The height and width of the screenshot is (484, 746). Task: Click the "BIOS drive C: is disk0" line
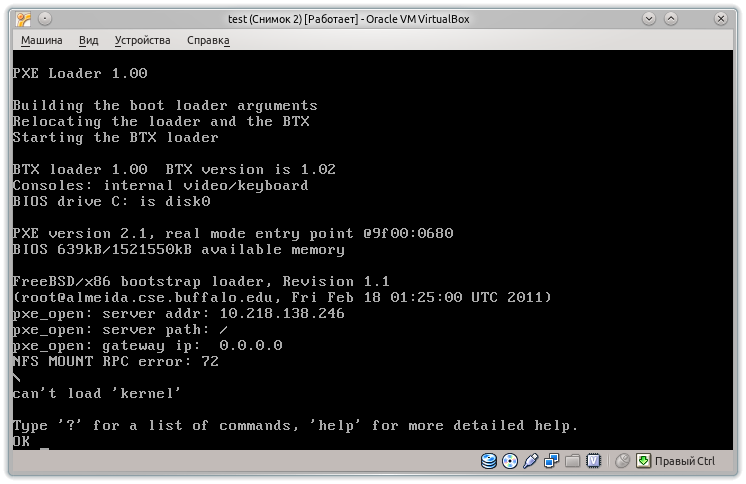point(111,201)
